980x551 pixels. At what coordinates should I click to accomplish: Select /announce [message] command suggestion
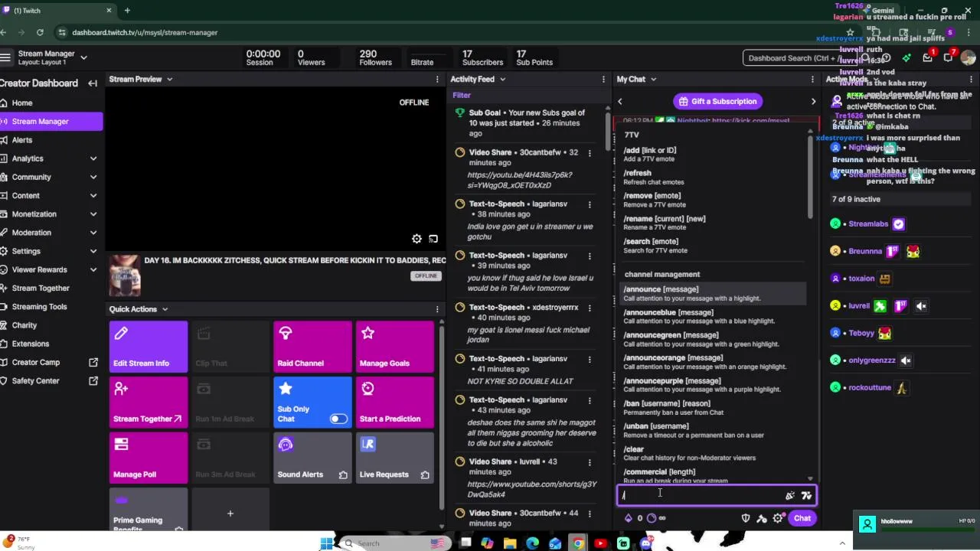pos(713,293)
